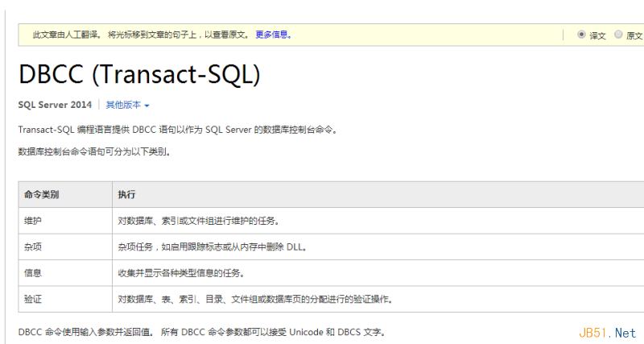Click the 信息 row description text
Image resolution: width=644 pixels, height=344 pixels.
click(181, 273)
